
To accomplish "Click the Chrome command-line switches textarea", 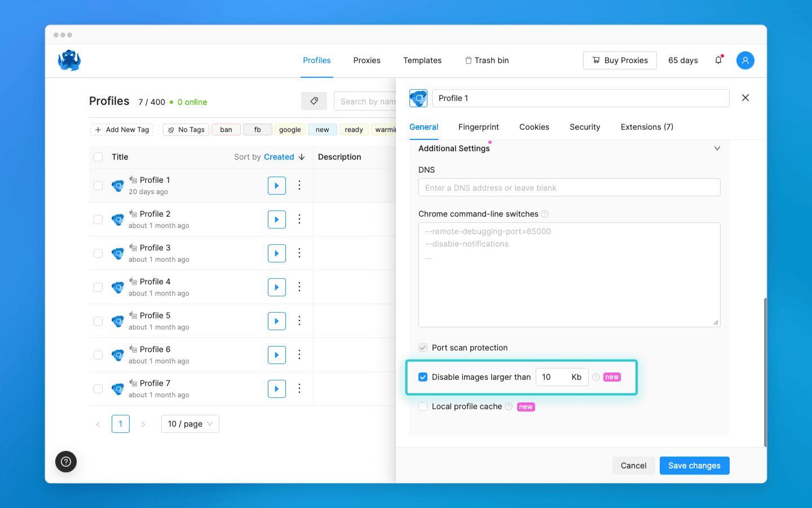I will tap(569, 275).
